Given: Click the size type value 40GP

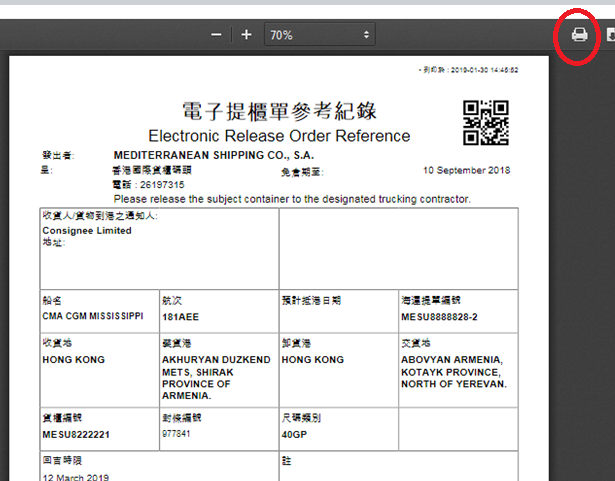Looking at the screenshot, I should pyautogui.click(x=296, y=436).
